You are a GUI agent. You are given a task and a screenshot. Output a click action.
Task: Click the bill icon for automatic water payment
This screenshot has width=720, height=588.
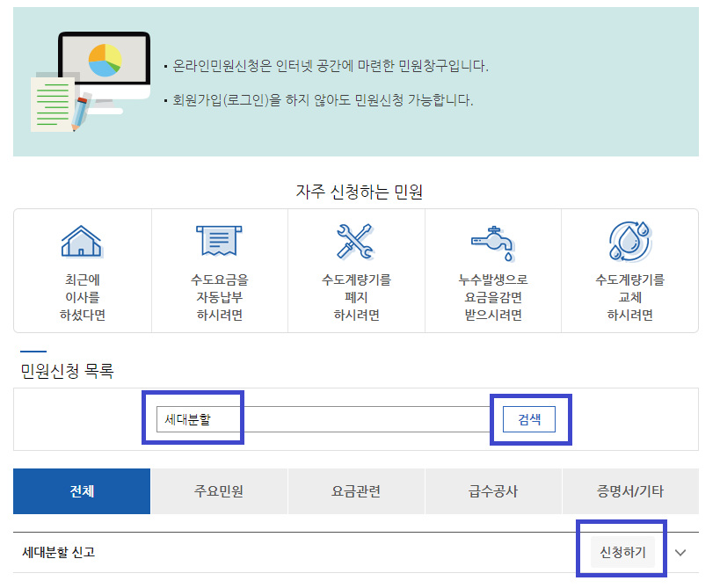[219, 239]
